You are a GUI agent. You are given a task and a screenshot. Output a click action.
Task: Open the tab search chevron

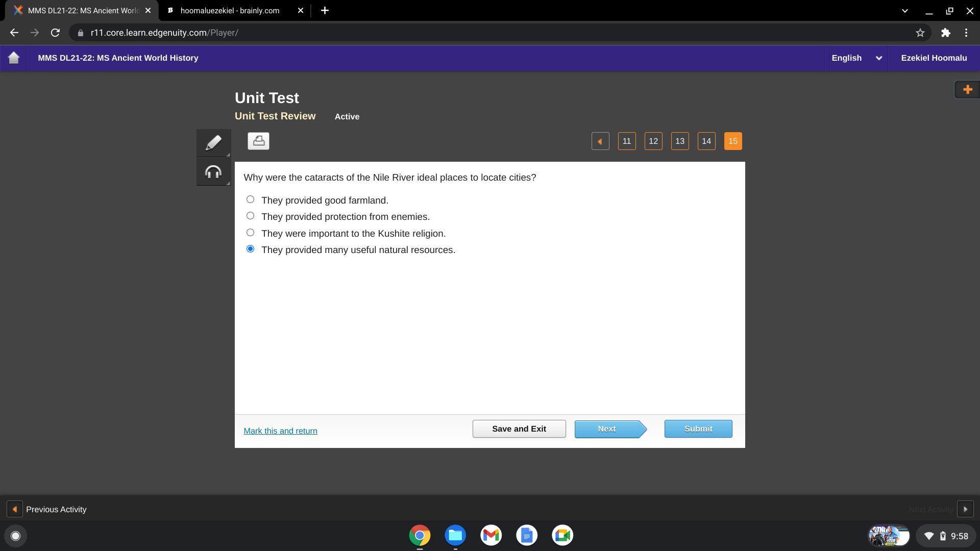tap(904, 10)
